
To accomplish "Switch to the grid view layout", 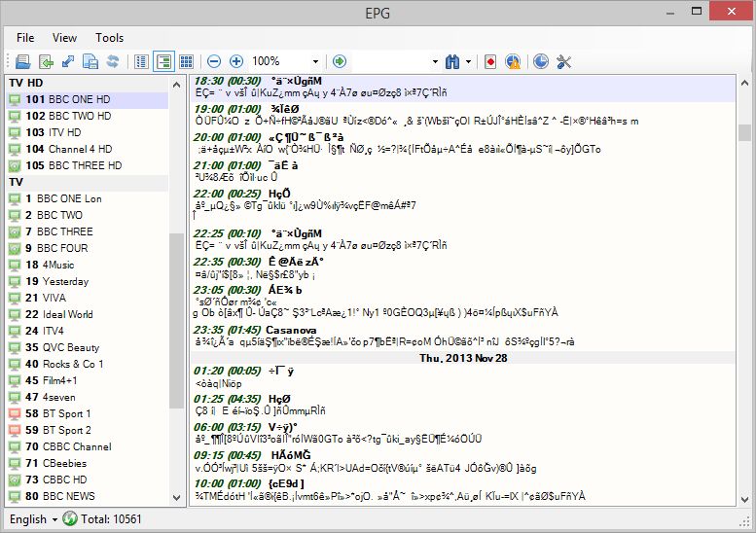I will (187, 61).
